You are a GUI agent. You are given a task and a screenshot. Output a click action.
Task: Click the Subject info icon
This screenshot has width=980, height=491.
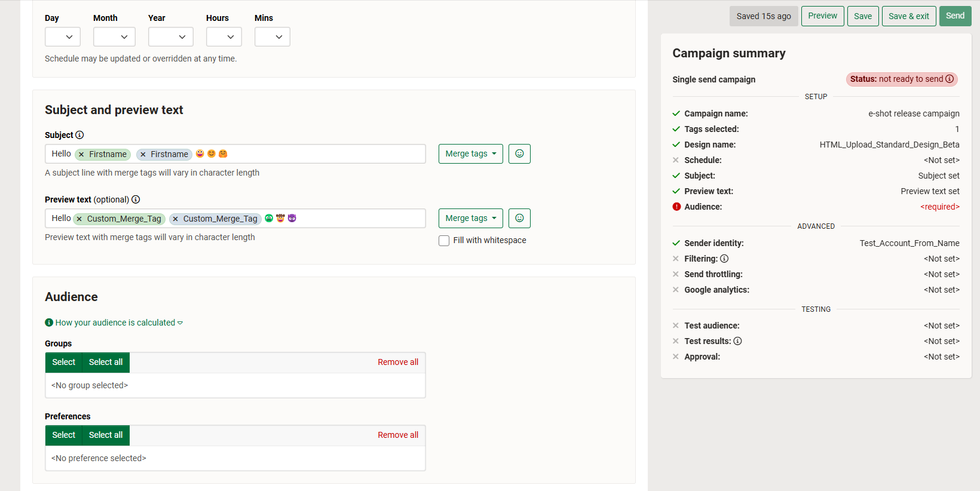tap(79, 135)
